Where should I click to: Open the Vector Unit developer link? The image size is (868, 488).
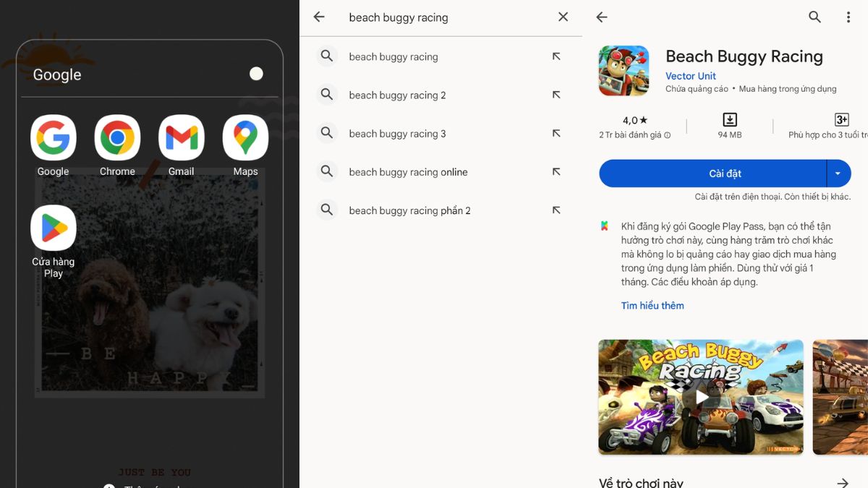point(691,76)
